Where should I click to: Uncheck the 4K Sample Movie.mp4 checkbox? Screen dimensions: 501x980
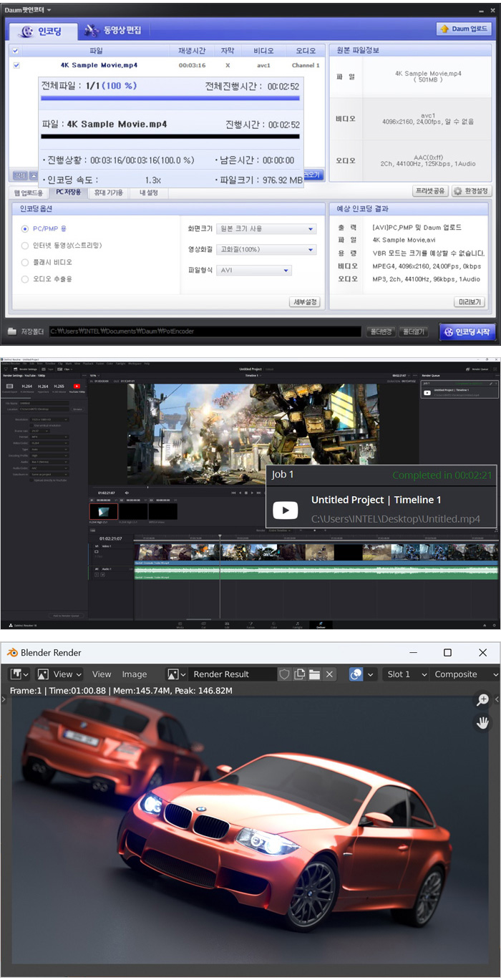[x=16, y=65]
